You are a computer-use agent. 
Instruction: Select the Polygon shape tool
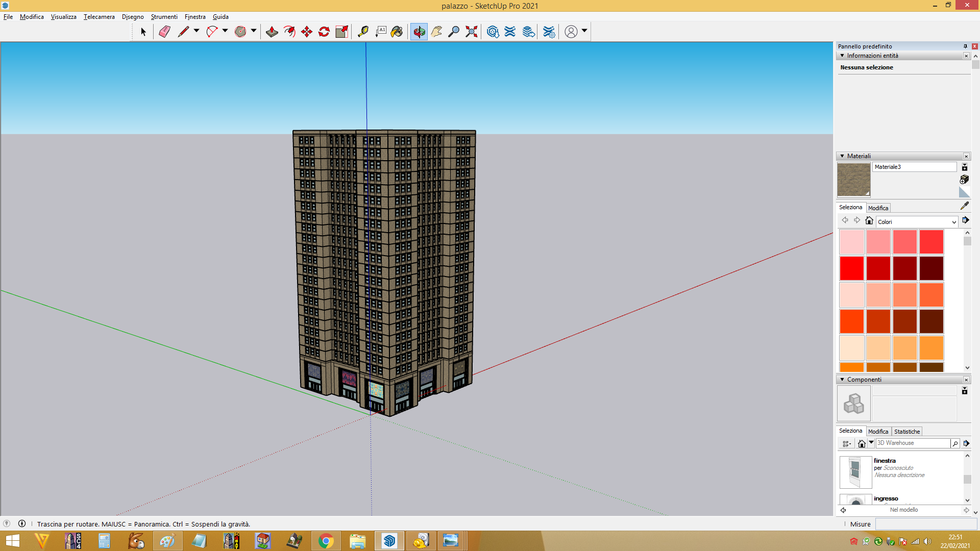coord(240,32)
